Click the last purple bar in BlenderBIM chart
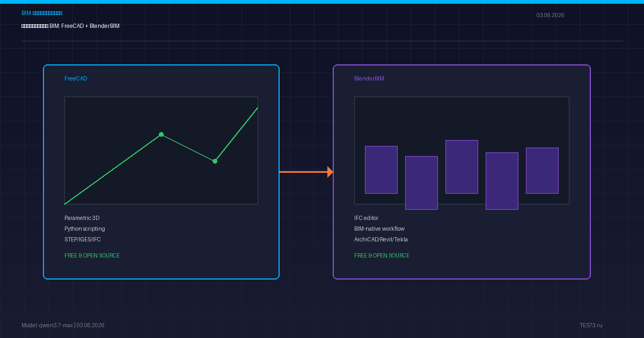Screen dimensions: 644x338 (542, 171)
